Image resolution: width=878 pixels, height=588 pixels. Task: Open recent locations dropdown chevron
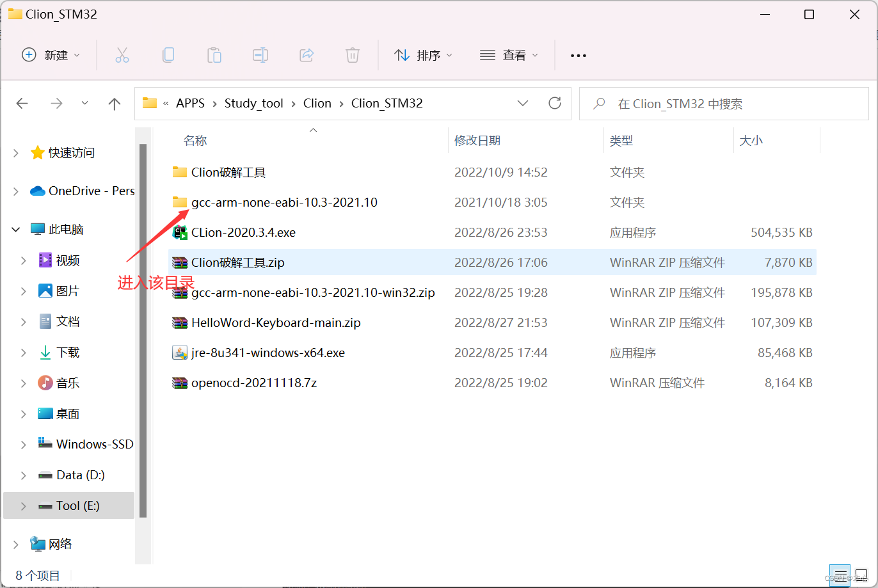[84, 103]
